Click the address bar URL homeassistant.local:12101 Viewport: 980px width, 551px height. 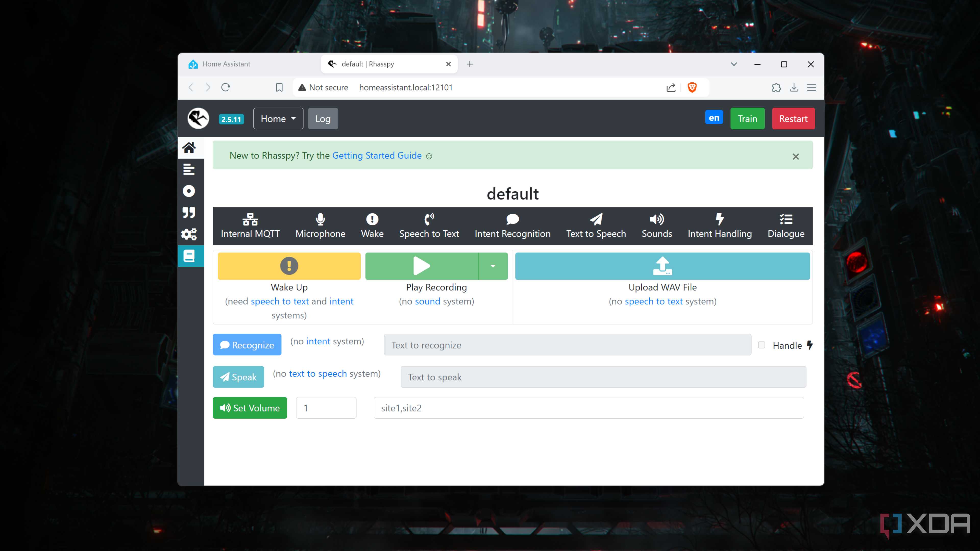[x=406, y=87]
